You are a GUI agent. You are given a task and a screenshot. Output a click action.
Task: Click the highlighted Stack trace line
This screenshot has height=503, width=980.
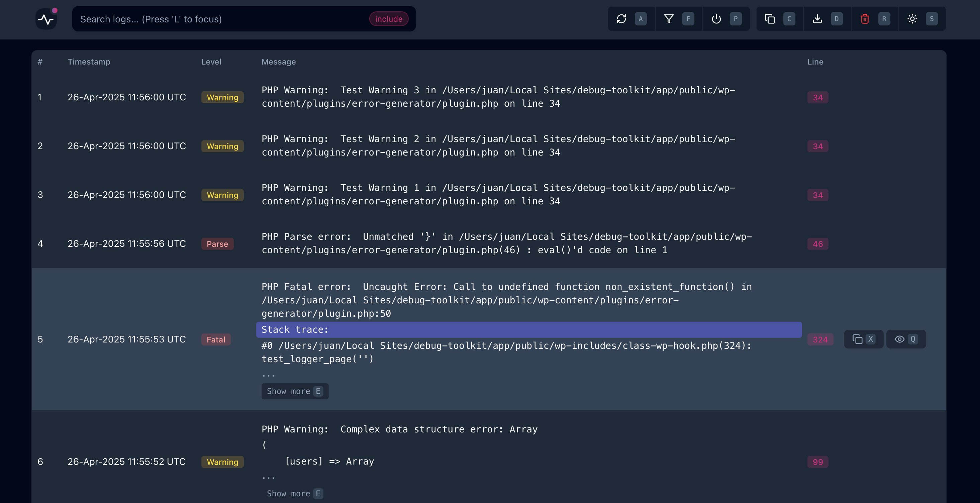pos(529,329)
